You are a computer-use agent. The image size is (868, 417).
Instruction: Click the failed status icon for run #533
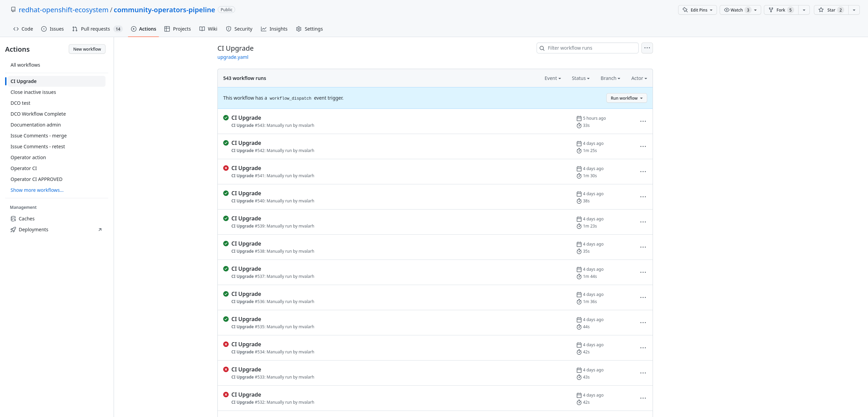(x=226, y=369)
